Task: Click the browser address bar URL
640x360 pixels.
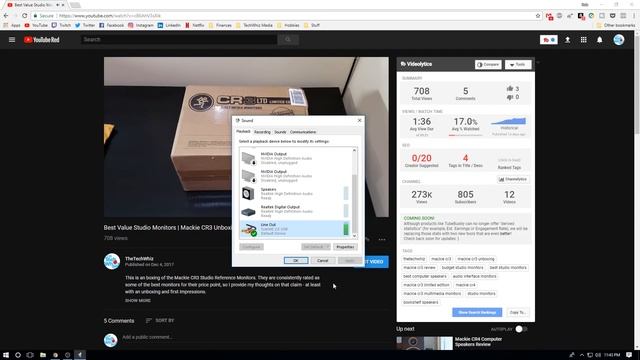Action: point(110,16)
